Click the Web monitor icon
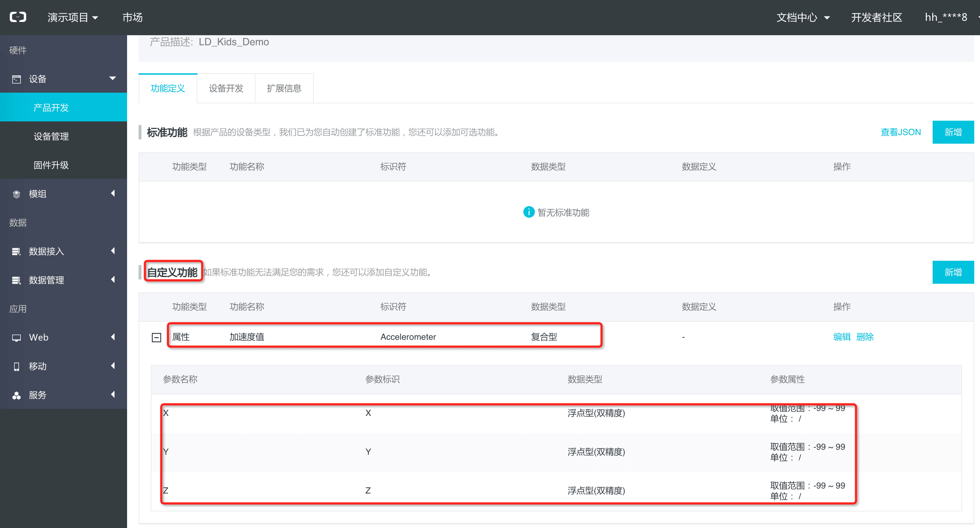 pyautogui.click(x=17, y=338)
